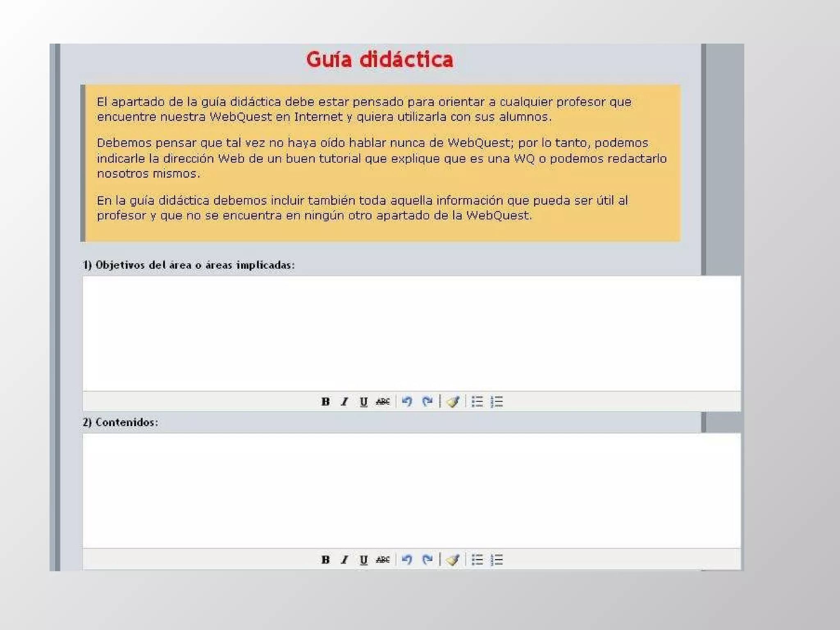Viewport: 840px width, 630px height.
Task: Clean up formatting in the Contenidos editor
Action: click(x=453, y=559)
